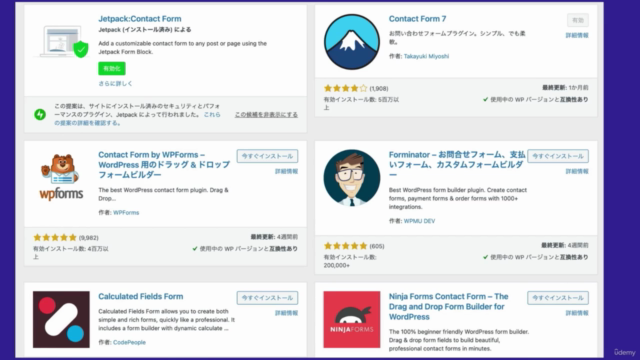Open 詳細情報 for WPForms plugin
The width and height of the screenshot is (640, 360).
coord(287,171)
